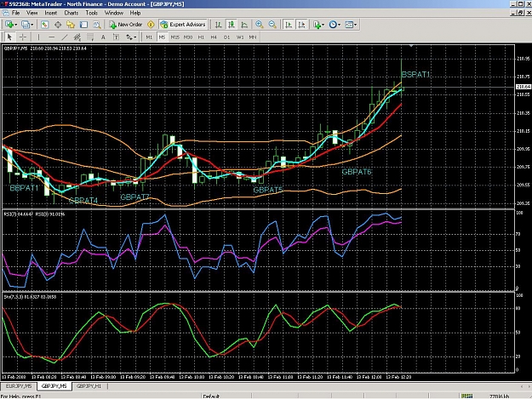Switch to the GBPJPY,H1 chart tab
This screenshot has height=399, width=532.
coord(89,386)
